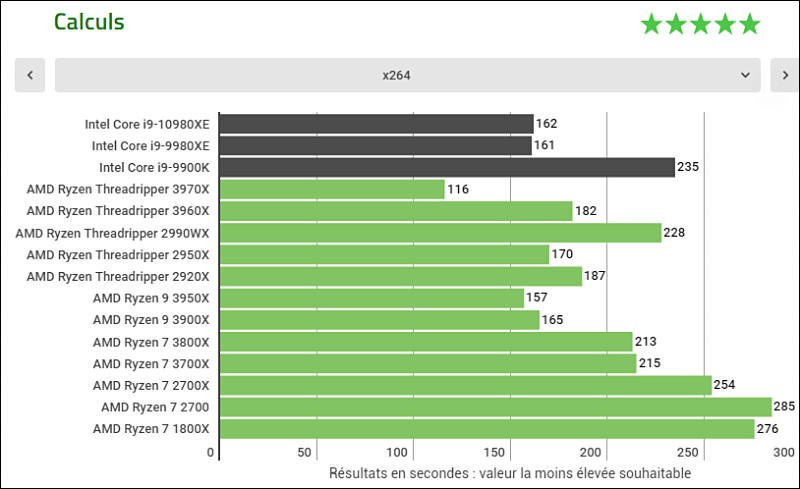Screen dimensions: 800x489
Task: Select the AMD Ryzen 9 3950X label
Action: pos(151,298)
